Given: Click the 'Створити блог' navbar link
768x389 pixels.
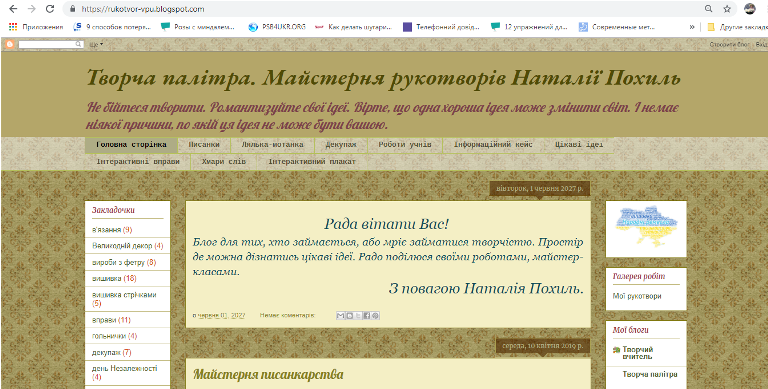Looking at the screenshot, I should pos(729,45).
